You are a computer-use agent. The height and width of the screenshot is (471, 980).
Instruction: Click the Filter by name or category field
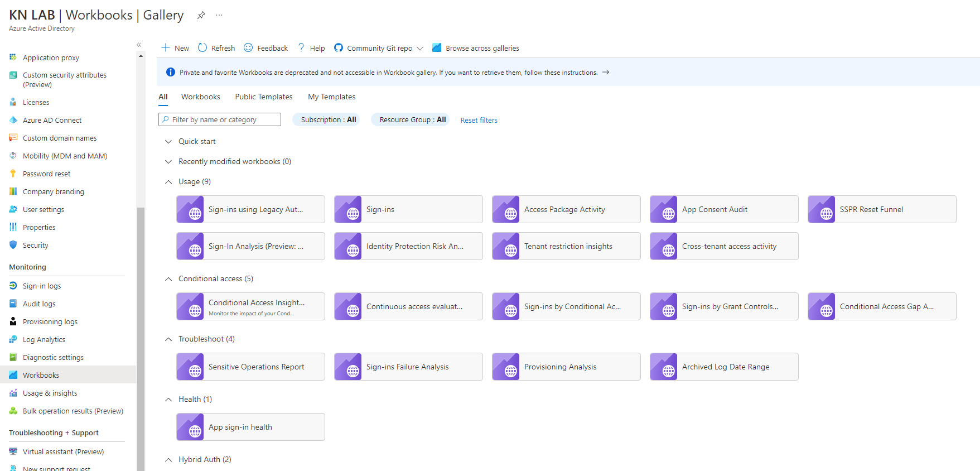(x=220, y=119)
